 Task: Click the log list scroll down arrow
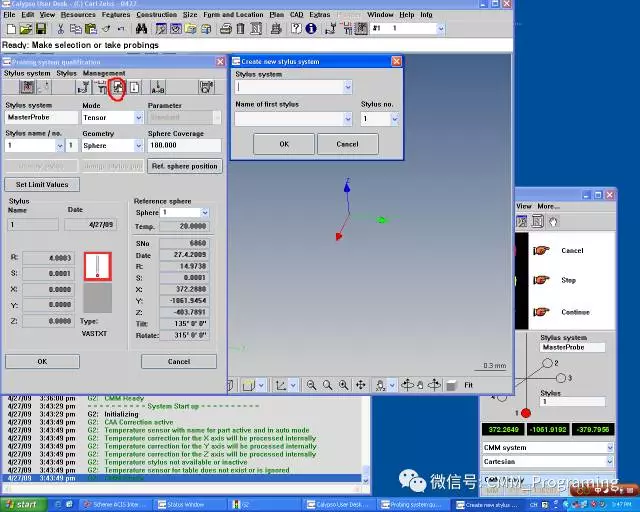366,480
